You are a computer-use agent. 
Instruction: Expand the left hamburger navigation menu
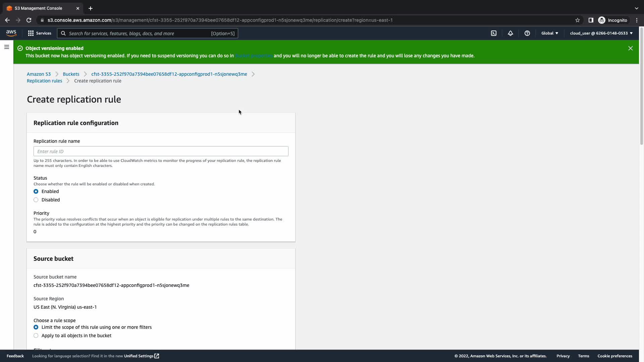[6, 47]
